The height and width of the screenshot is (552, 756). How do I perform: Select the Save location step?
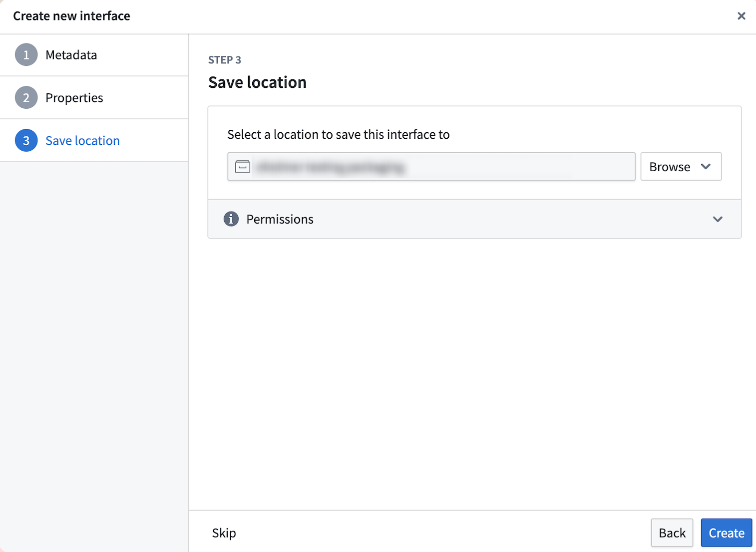click(x=94, y=141)
